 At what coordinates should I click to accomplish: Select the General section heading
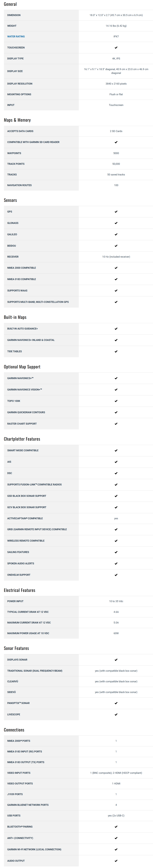point(10,4)
